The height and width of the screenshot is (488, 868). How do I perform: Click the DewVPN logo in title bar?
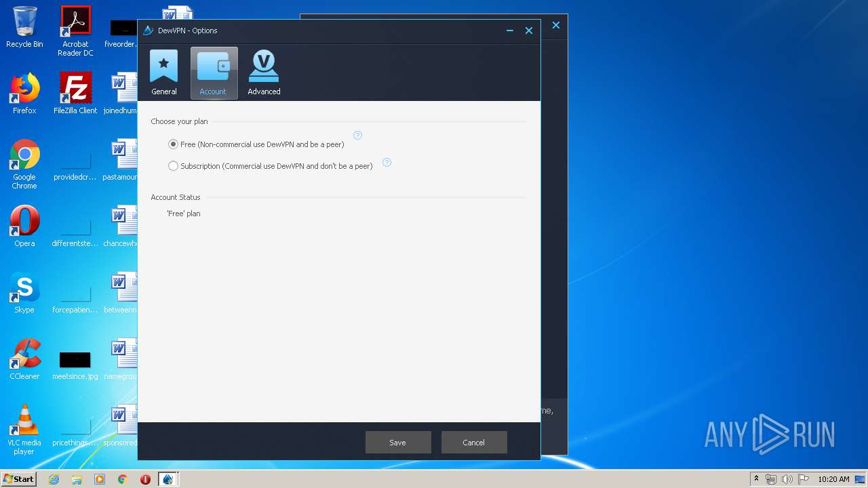149,30
